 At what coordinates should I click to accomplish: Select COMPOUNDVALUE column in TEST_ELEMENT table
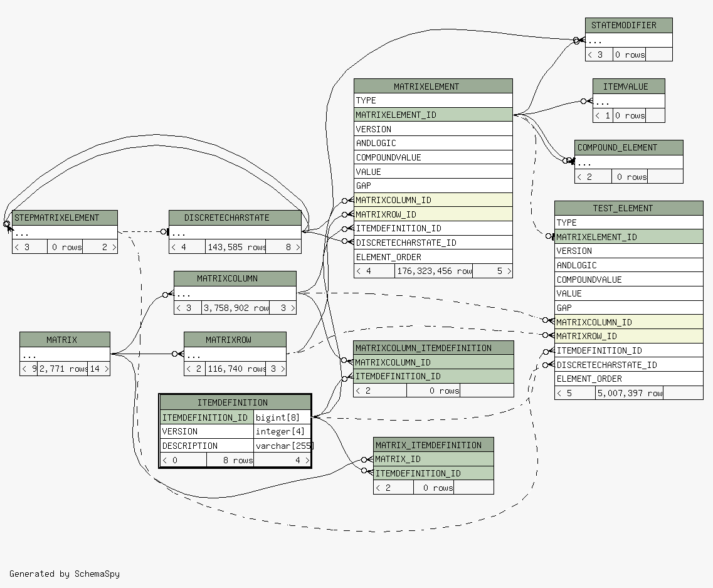click(x=629, y=280)
